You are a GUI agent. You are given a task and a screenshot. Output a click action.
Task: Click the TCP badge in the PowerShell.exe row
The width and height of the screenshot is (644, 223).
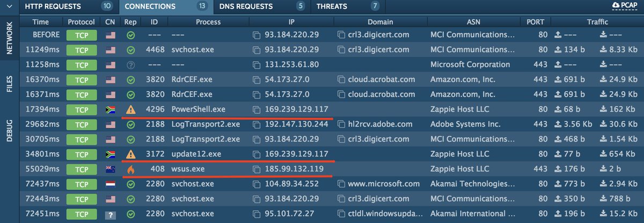click(x=82, y=110)
